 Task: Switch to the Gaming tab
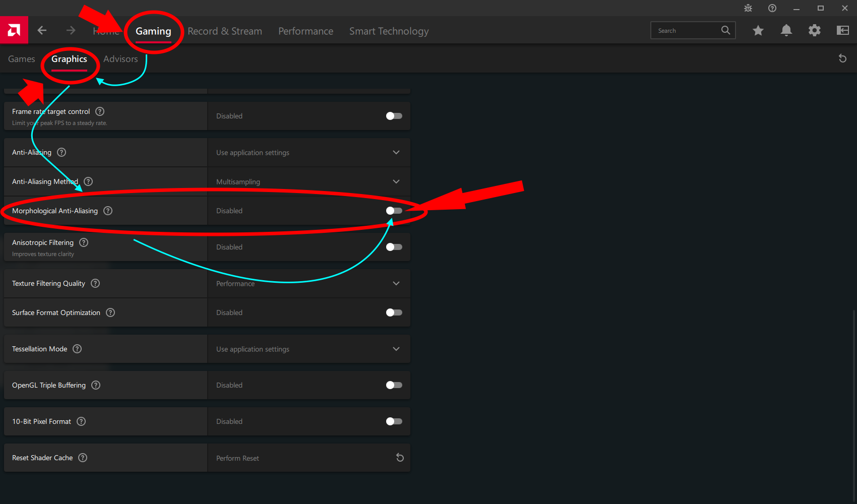[153, 31]
